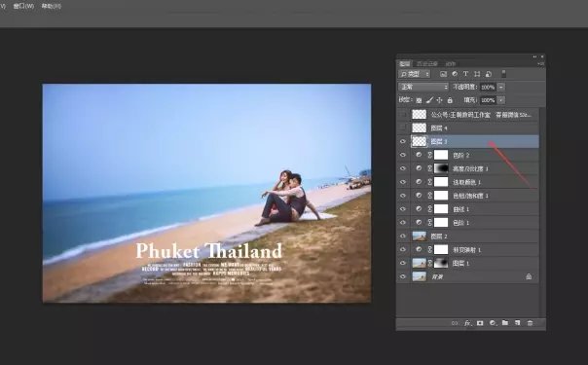The height and width of the screenshot is (365, 588).
Task: Click the lock image pixels brush icon
Action: pos(429,100)
